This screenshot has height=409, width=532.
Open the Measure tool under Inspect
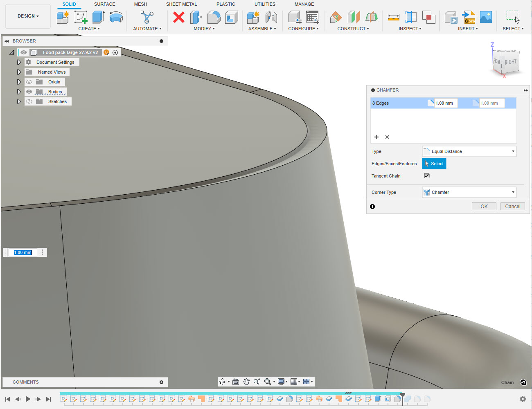393,17
